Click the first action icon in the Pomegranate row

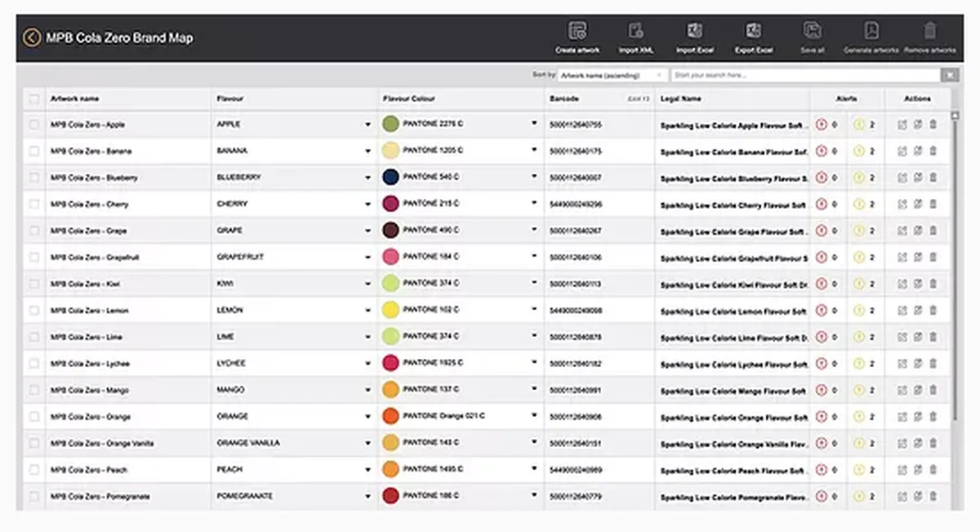coord(902,496)
